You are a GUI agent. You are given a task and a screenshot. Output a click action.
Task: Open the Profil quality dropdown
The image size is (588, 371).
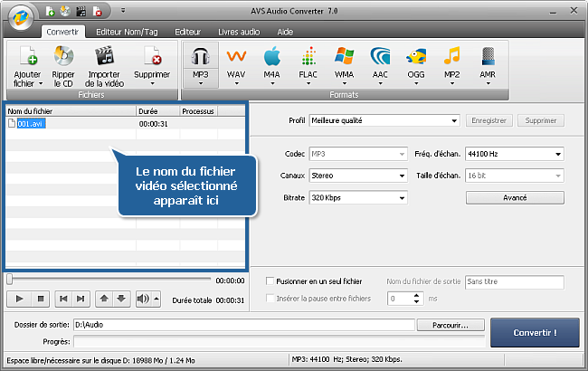point(384,119)
